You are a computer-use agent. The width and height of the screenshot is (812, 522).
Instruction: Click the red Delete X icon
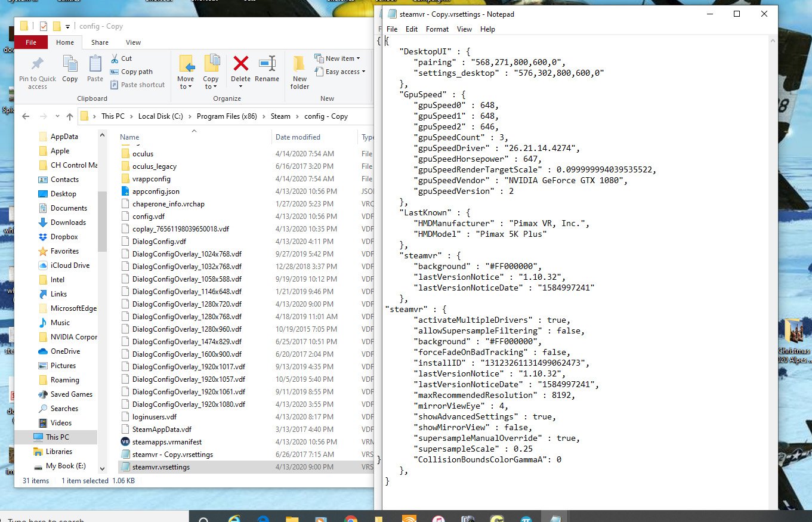point(241,63)
